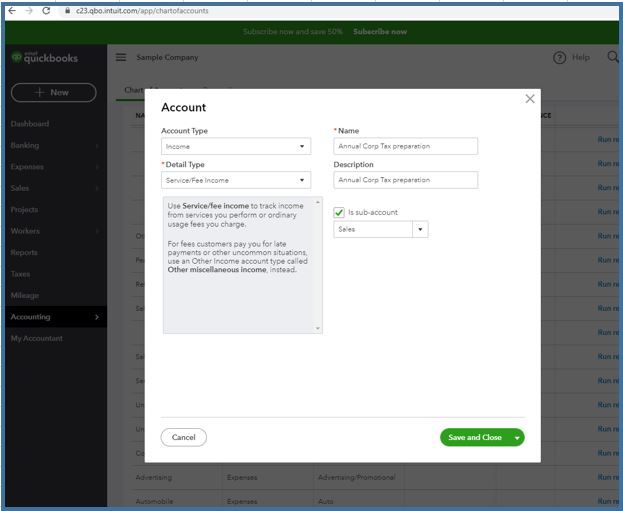
Task: Click the browser address bar URL
Action: point(142,11)
